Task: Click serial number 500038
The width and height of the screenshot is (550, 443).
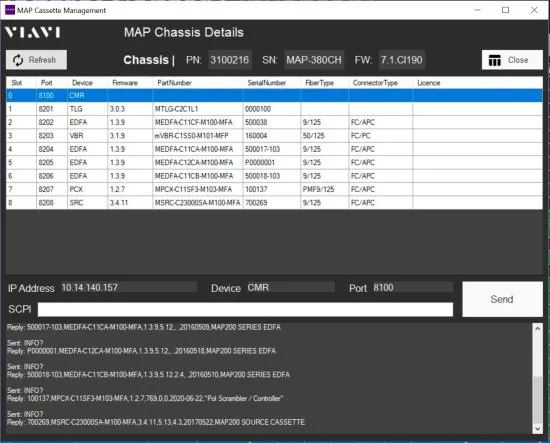Action: pos(271,122)
